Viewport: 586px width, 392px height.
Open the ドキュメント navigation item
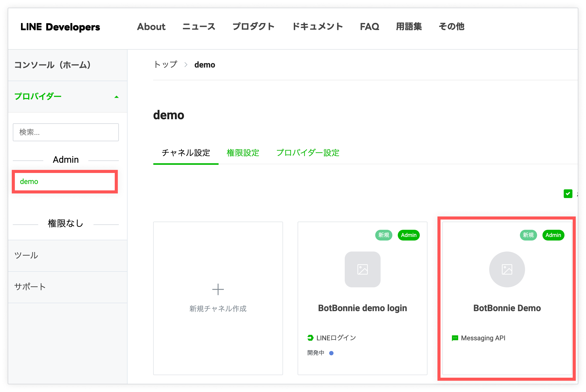pyautogui.click(x=317, y=27)
